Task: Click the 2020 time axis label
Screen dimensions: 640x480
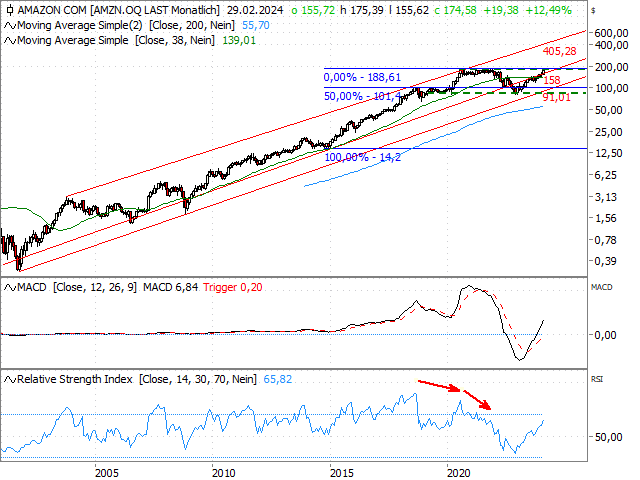Action: click(459, 473)
